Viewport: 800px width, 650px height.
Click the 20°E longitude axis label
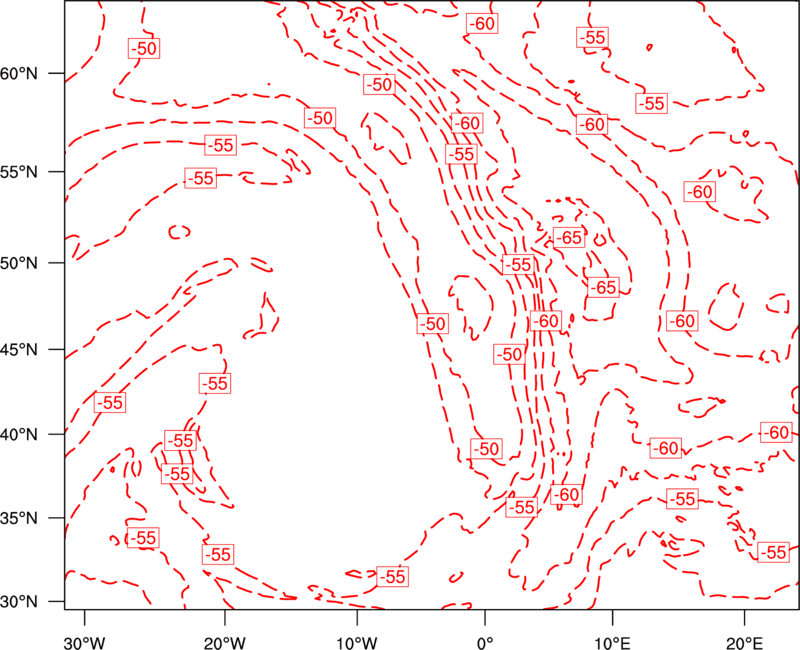(744, 642)
